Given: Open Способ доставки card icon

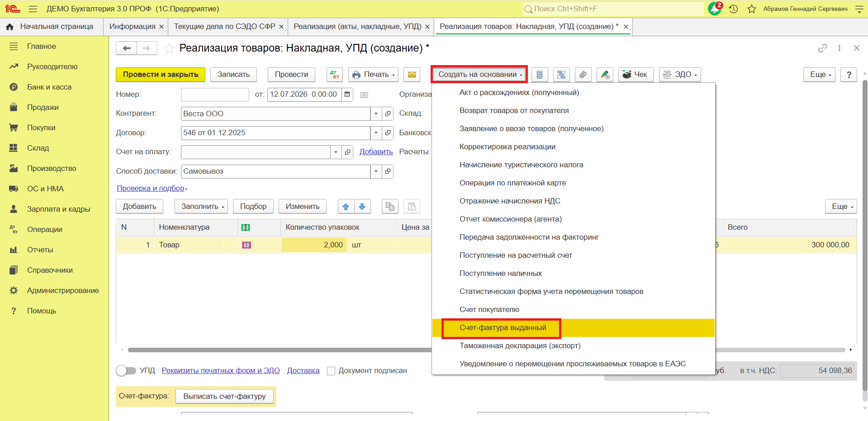Looking at the screenshot, I should point(388,171).
